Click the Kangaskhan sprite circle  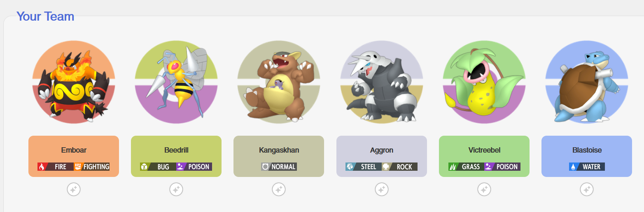279,82
